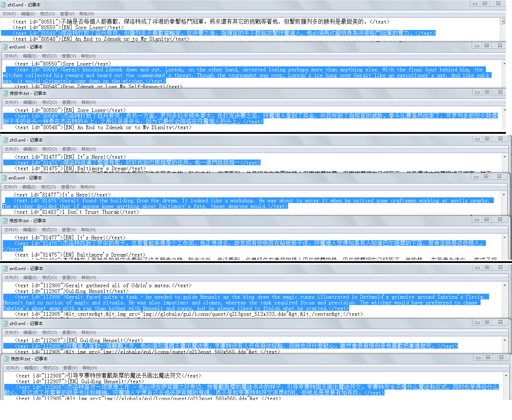This screenshot has height=420, width=512.
Task: Click Notepad icon of zh0.xml window showing id 80551
Action: 3,5
